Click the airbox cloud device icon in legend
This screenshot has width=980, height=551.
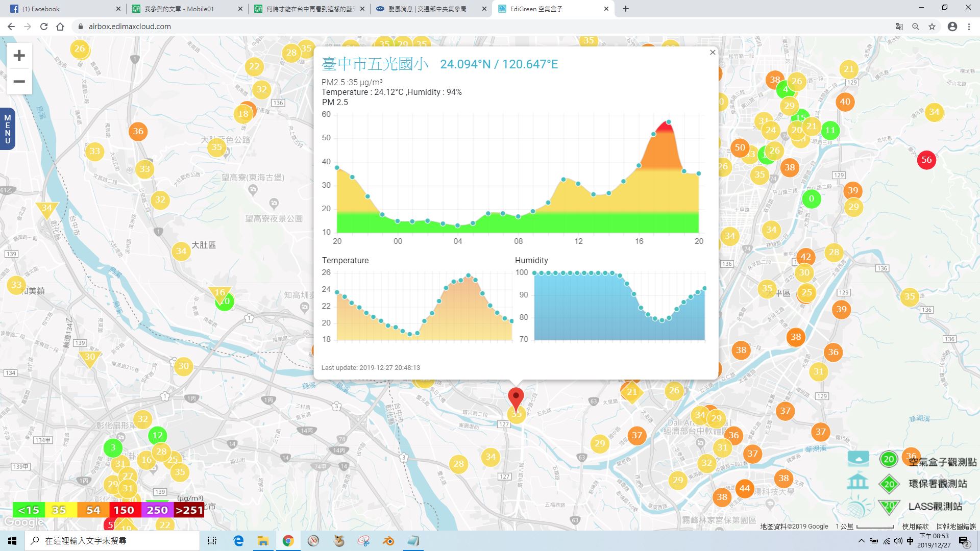point(858,458)
